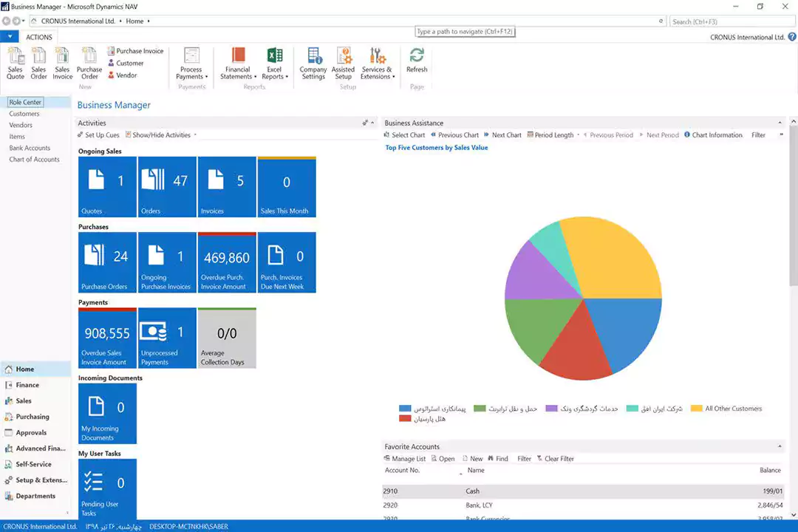Click the address bar path field
Screen dimensions: 798x532
tap(347, 21)
